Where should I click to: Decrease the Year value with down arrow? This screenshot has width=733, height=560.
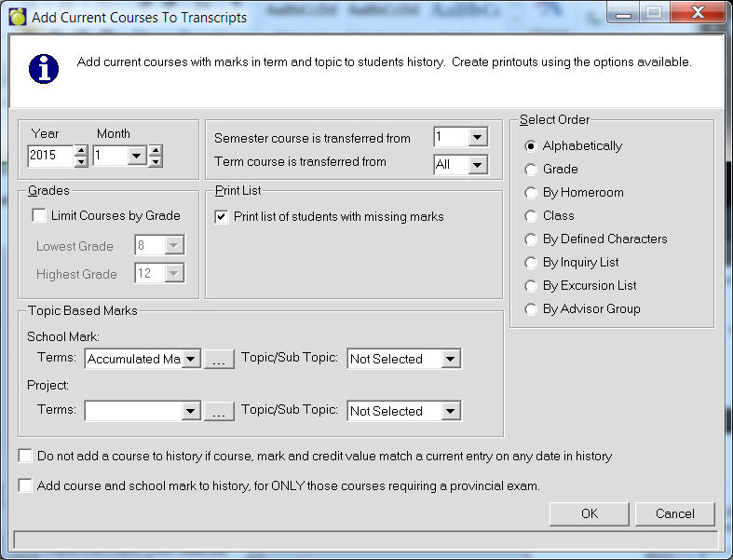[x=81, y=161]
